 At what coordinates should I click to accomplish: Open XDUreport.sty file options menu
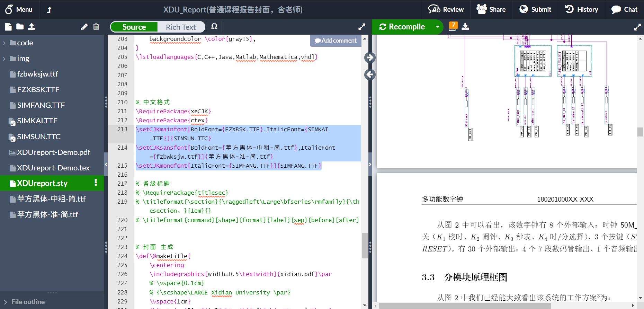pos(96,183)
